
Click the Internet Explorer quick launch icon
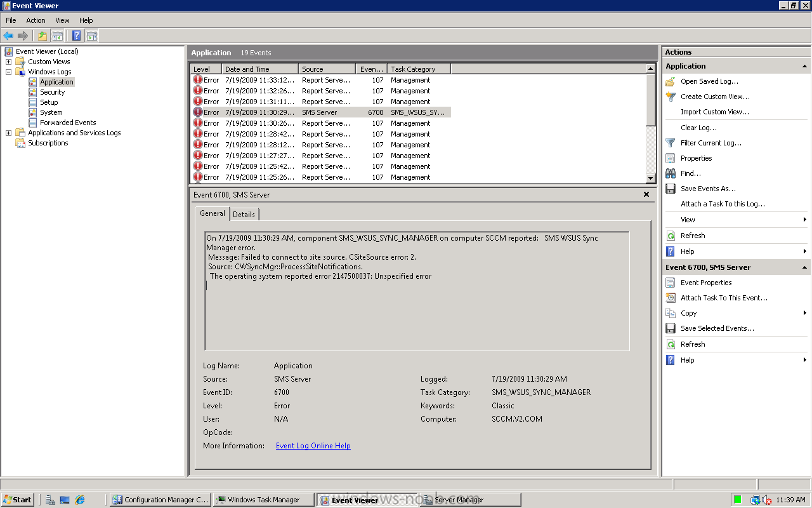click(x=80, y=500)
